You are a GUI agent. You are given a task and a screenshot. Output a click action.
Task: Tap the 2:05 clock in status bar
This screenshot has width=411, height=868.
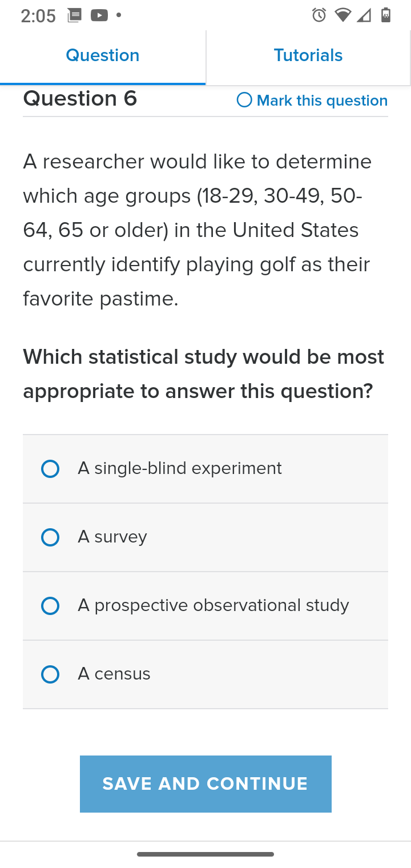[x=38, y=16]
